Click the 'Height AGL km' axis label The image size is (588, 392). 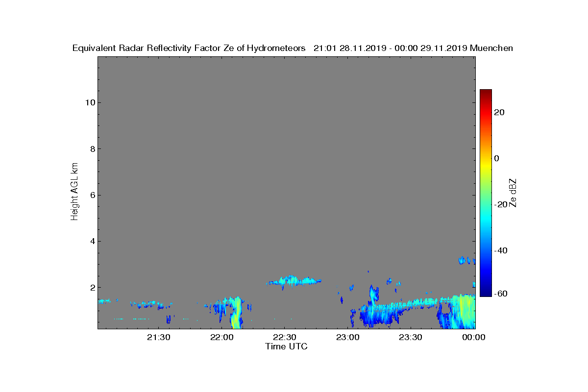pos(74,193)
